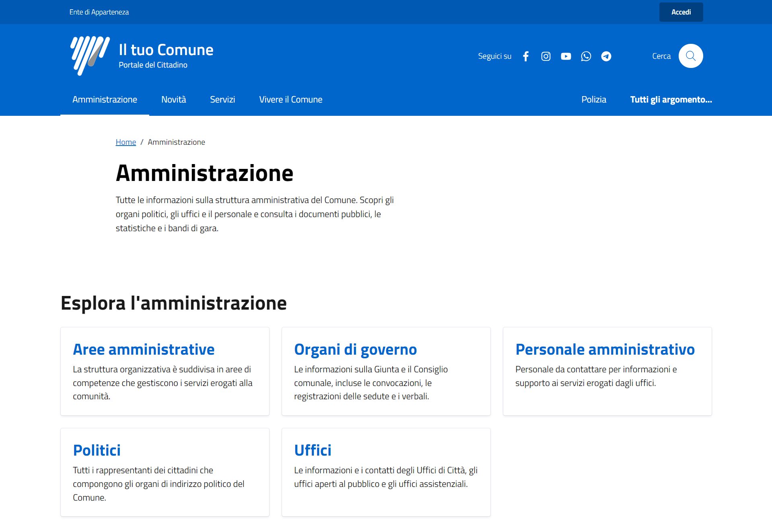Open the Personale amministrativo card
The height and width of the screenshot is (532, 772).
pos(605,349)
